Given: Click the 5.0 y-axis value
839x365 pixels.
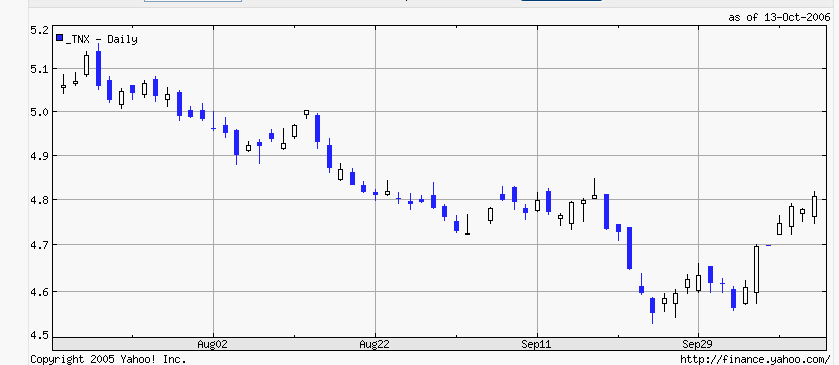Looking at the screenshot, I should coord(40,112).
